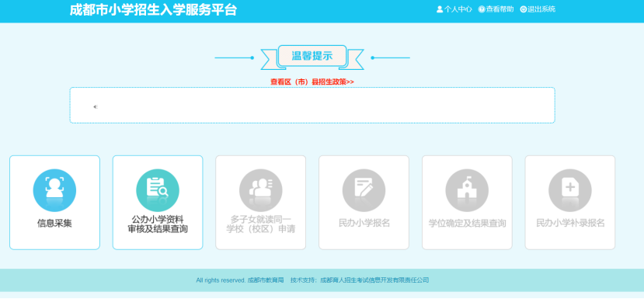644x299 pixels.
Task: Open 个人中心 in the top bar
Action: click(458, 9)
